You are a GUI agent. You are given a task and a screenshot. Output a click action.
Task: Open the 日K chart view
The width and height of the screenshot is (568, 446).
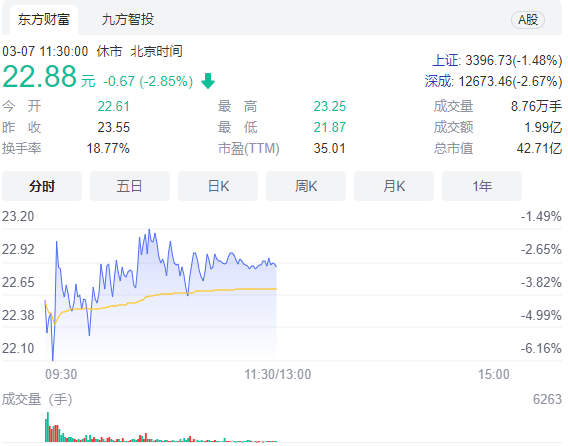pyautogui.click(x=218, y=186)
